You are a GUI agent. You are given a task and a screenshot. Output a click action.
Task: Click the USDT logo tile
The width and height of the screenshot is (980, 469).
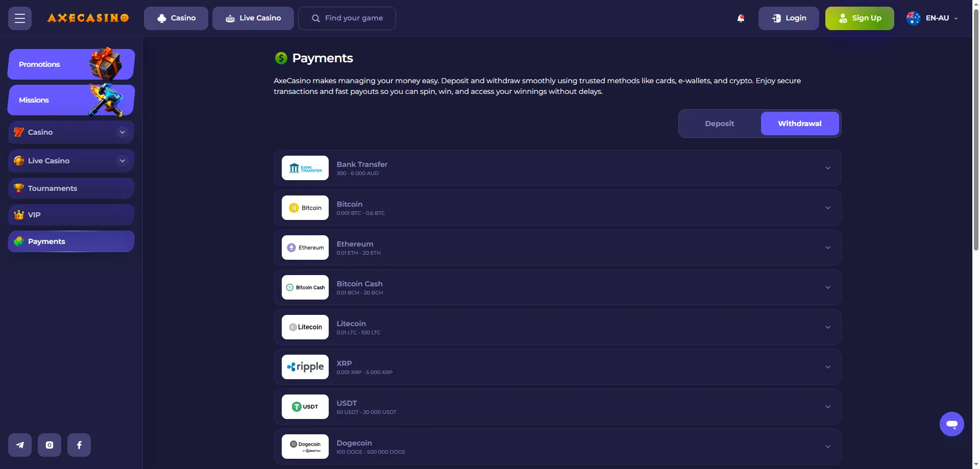click(305, 407)
